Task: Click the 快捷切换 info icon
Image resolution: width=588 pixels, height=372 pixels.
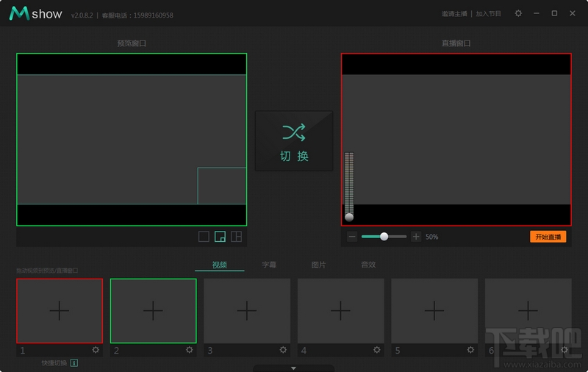Action: tap(74, 362)
